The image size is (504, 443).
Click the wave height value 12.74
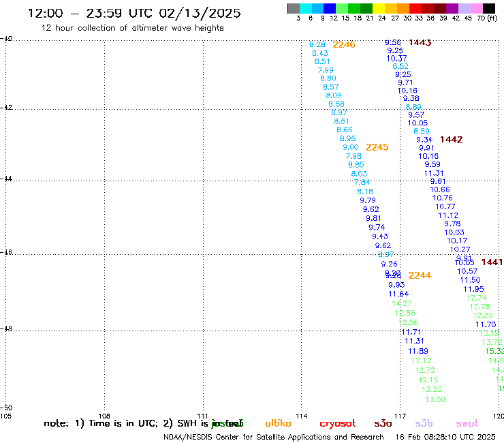click(x=477, y=299)
